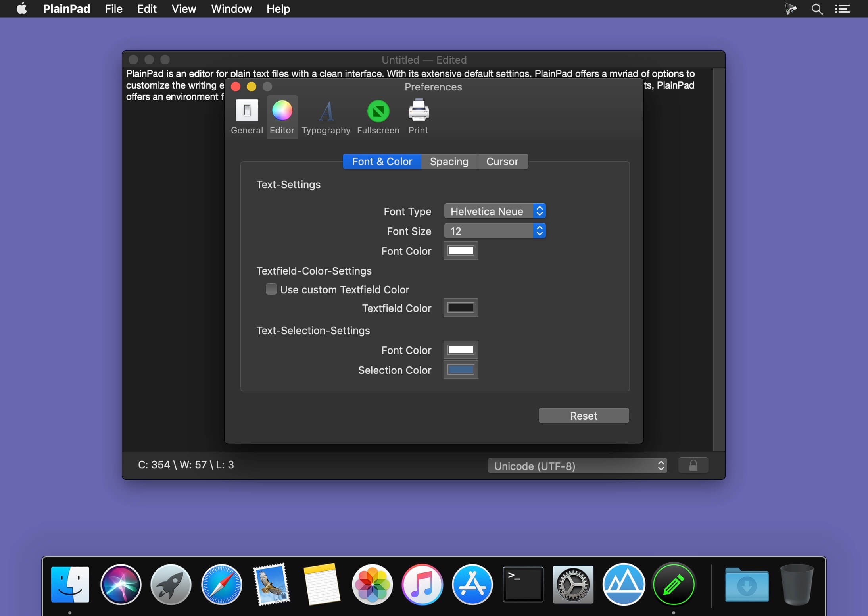Image resolution: width=868 pixels, height=616 pixels.
Task: Click the Reset button
Action: (x=584, y=416)
